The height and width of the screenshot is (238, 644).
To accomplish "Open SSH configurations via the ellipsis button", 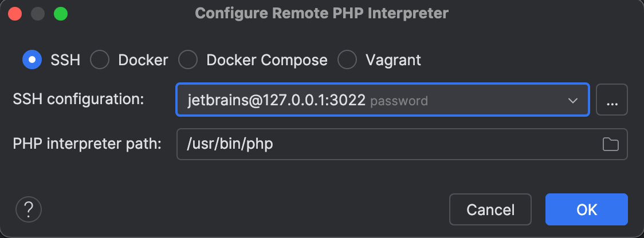I will (612, 100).
